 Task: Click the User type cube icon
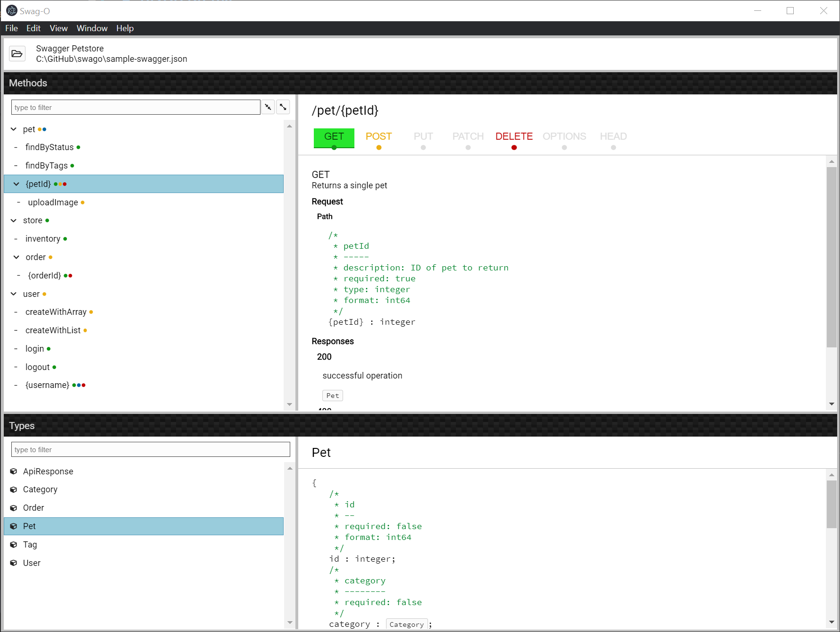[14, 563]
